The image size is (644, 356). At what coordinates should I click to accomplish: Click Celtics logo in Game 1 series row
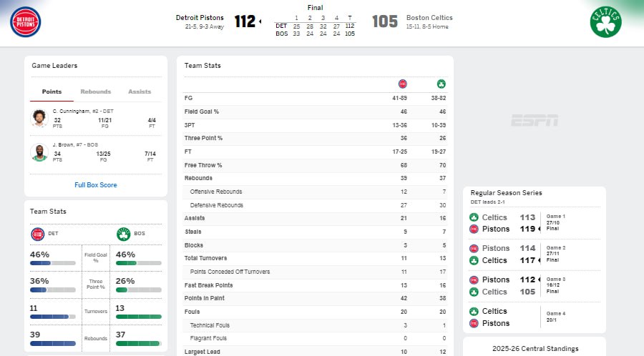(474, 217)
